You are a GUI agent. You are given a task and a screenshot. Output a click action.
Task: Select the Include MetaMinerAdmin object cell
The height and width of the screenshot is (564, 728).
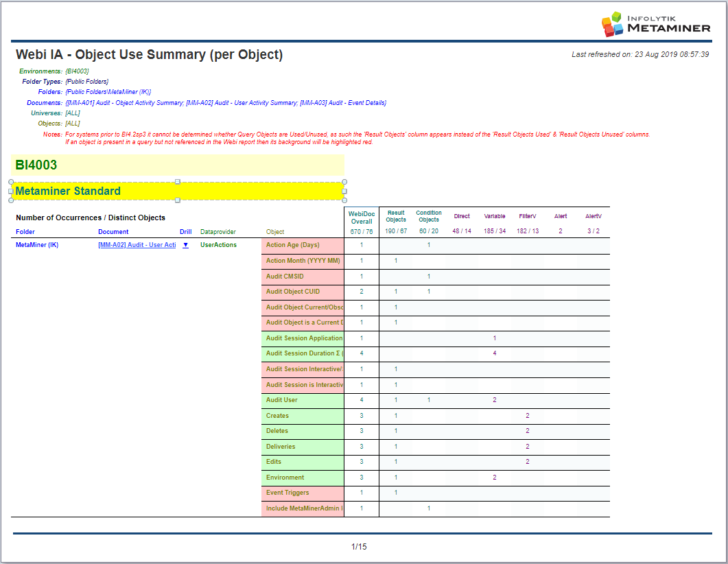[303, 508]
